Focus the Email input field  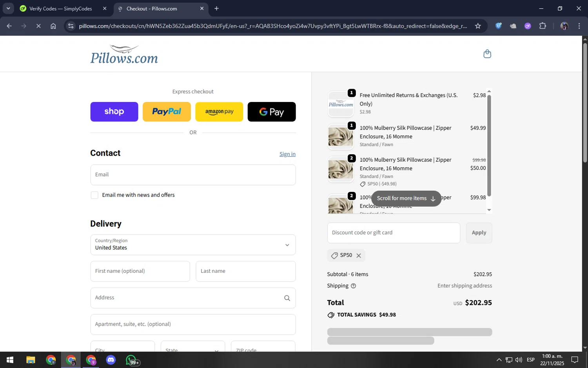click(x=193, y=175)
